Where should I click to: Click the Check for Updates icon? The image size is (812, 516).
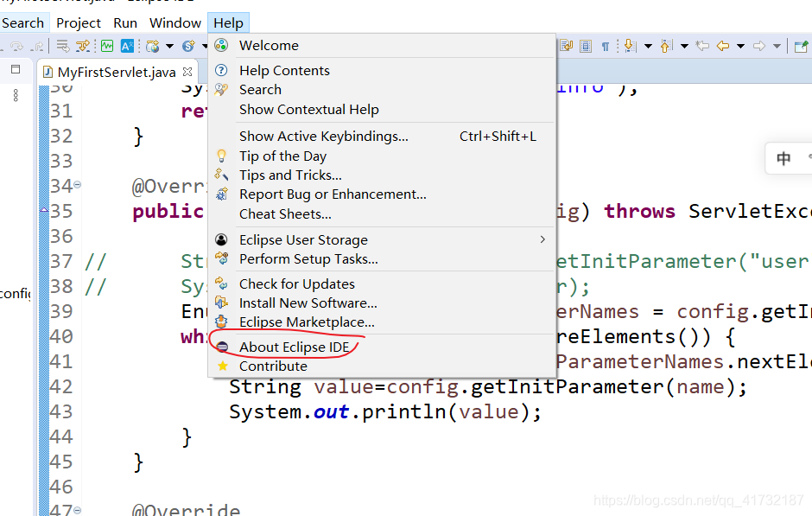(x=222, y=283)
